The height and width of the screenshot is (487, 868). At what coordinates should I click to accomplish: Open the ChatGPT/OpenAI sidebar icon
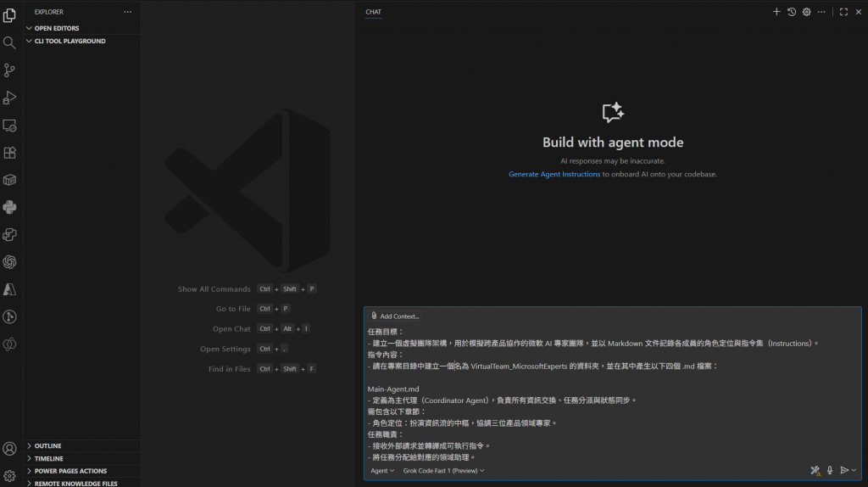point(9,262)
